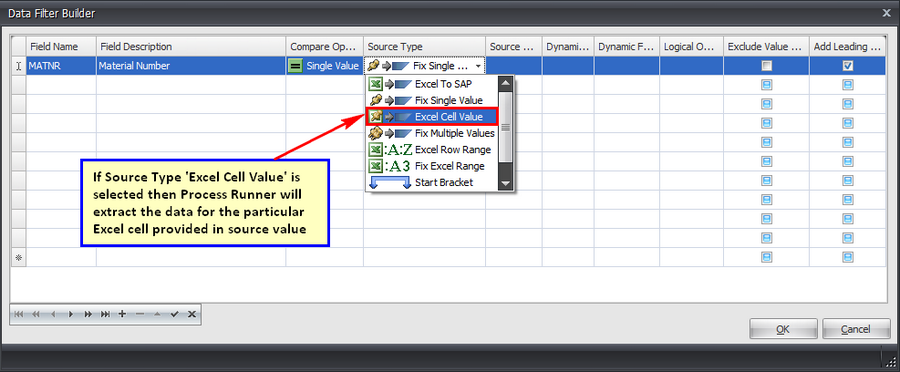Jump to next page of records
The image size is (900, 372).
coord(88,314)
